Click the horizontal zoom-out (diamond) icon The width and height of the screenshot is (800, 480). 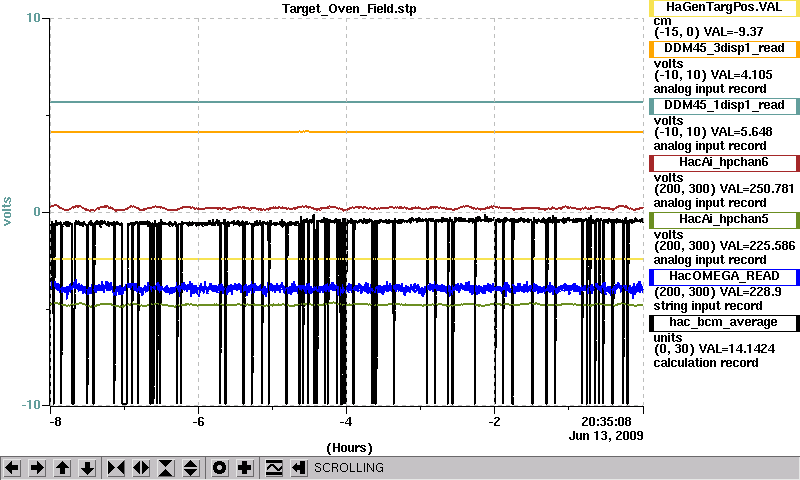(x=141, y=468)
